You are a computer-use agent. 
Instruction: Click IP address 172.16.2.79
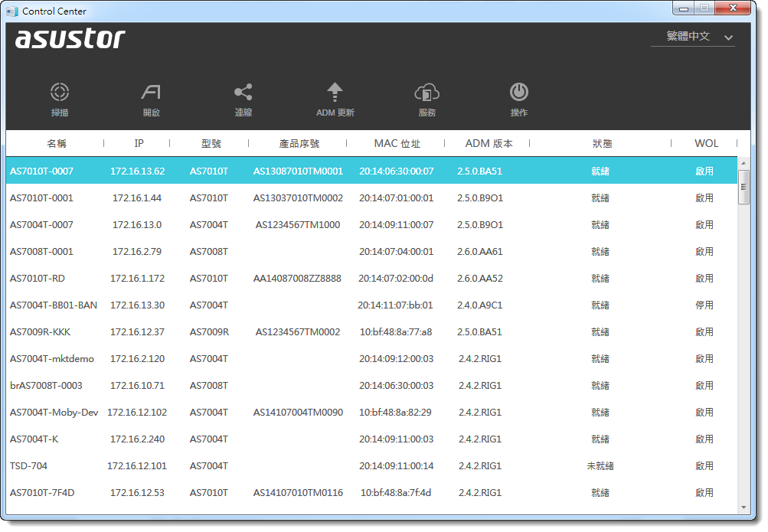click(x=137, y=252)
